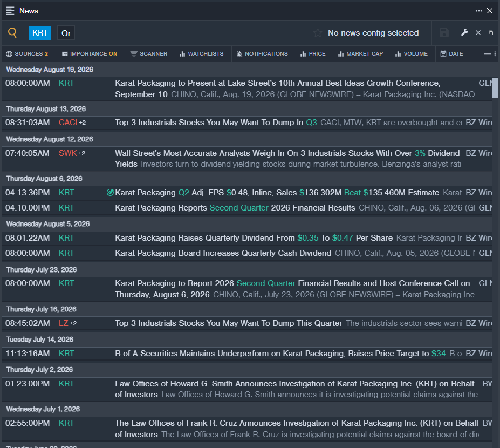Viewport: 500px width, 448px height.
Task: Click the empty search input box
Action: coord(105,33)
